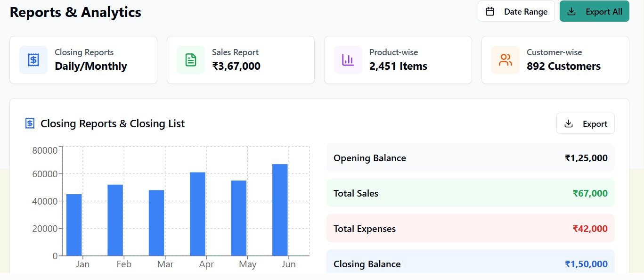
Task: Click the download icon in Export All
Action: tap(571, 12)
